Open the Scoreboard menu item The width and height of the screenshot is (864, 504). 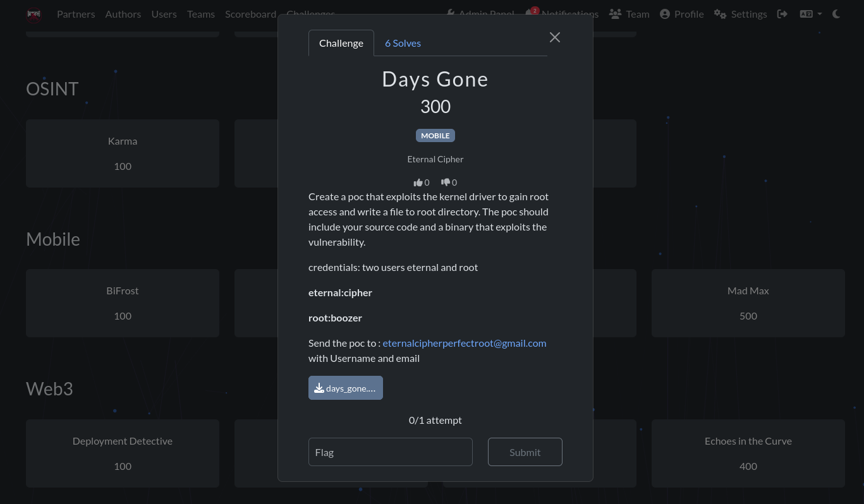pyautogui.click(x=250, y=14)
